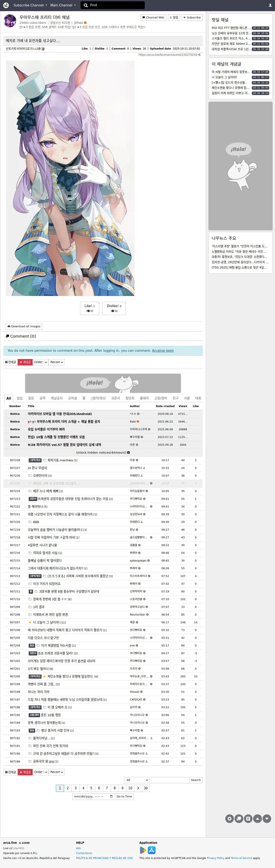Click the star icon on post 907207
Image resolution: width=275 pixels, height=868 pixels.
[x=30, y=622]
